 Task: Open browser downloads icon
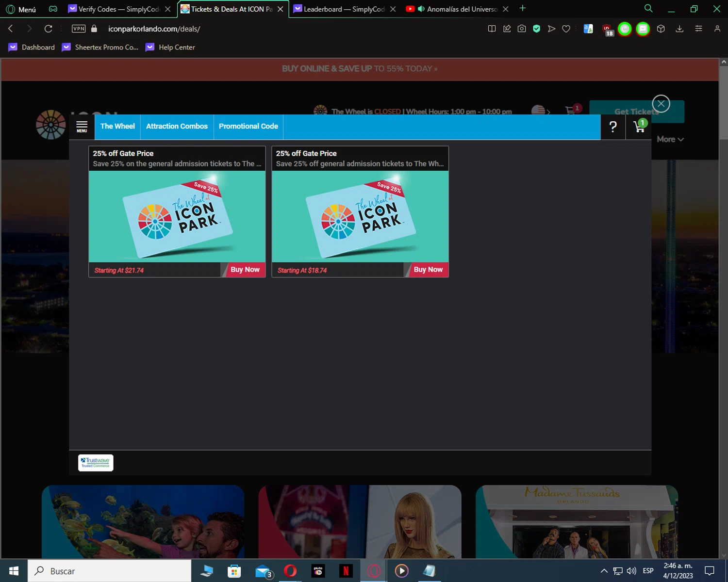pyautogui.click(x=679, y=29)
